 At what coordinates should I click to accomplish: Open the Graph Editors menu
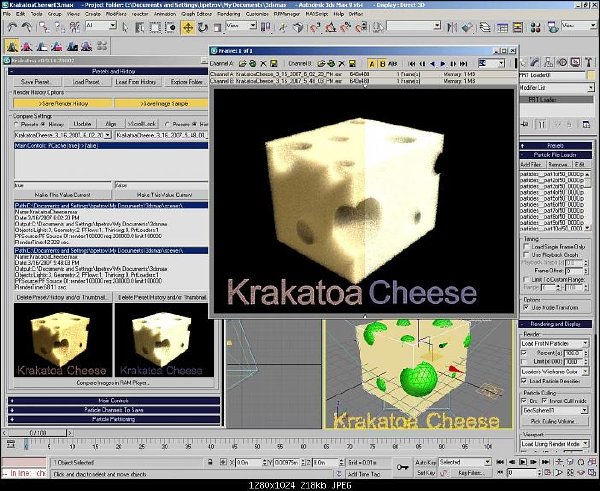tap(196, 14)
